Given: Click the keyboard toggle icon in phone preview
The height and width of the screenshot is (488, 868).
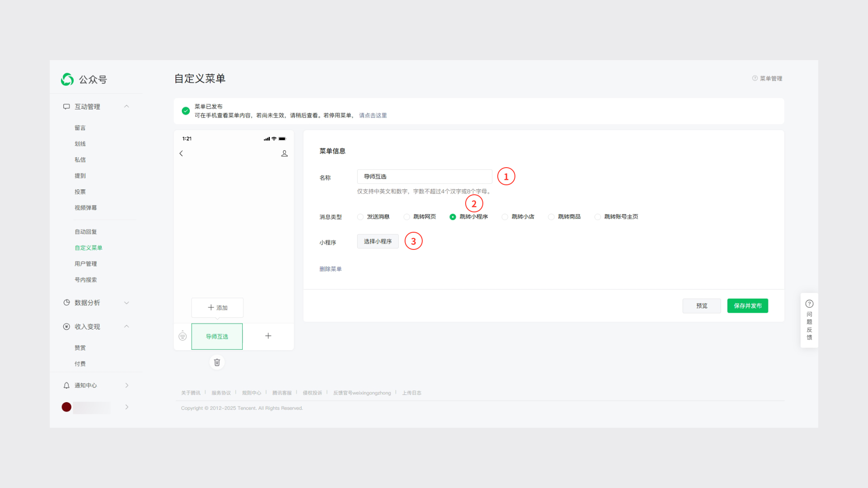Looking at the screenshot, I should pos(183,336).
